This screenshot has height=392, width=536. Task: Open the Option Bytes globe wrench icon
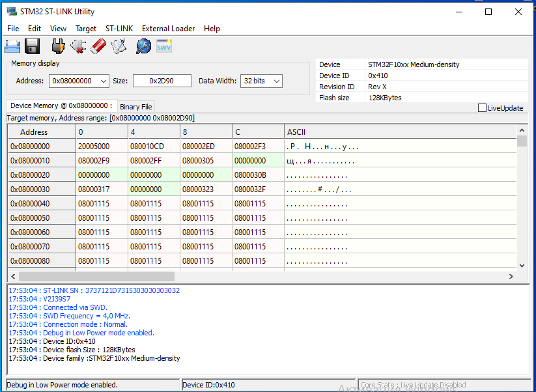click(143, 46)
